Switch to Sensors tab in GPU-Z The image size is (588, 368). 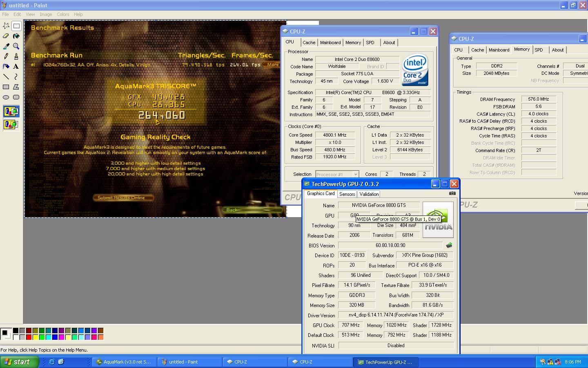click(x=347, y=194)
